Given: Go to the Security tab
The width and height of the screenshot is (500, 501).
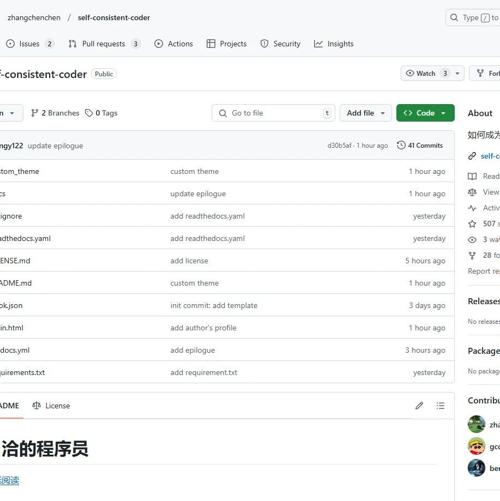Looking at the screenshot, I should (281, 44).
